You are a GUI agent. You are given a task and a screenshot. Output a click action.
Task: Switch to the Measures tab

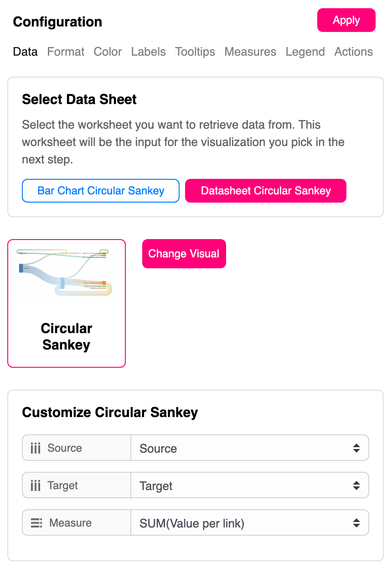[x=250, y=52]
